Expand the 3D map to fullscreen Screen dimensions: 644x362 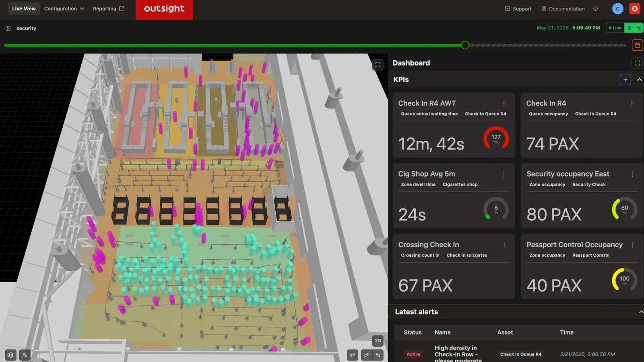378,65
